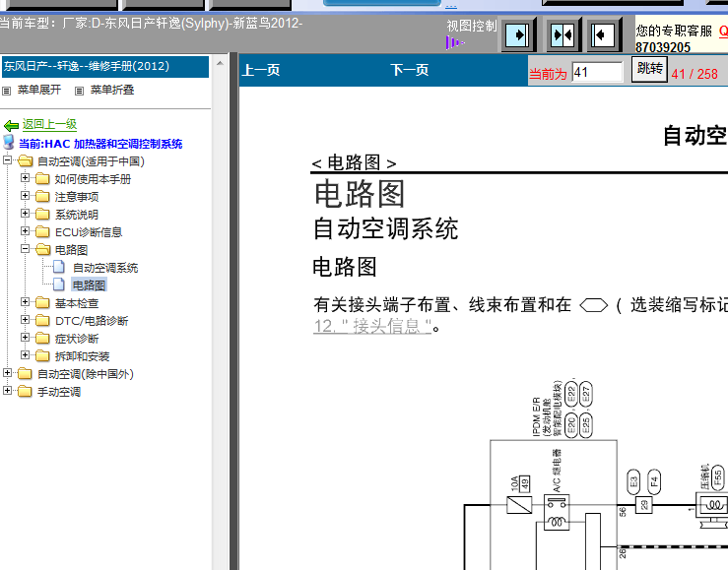Click the 症状诊断 folder icon

(42, 338)
